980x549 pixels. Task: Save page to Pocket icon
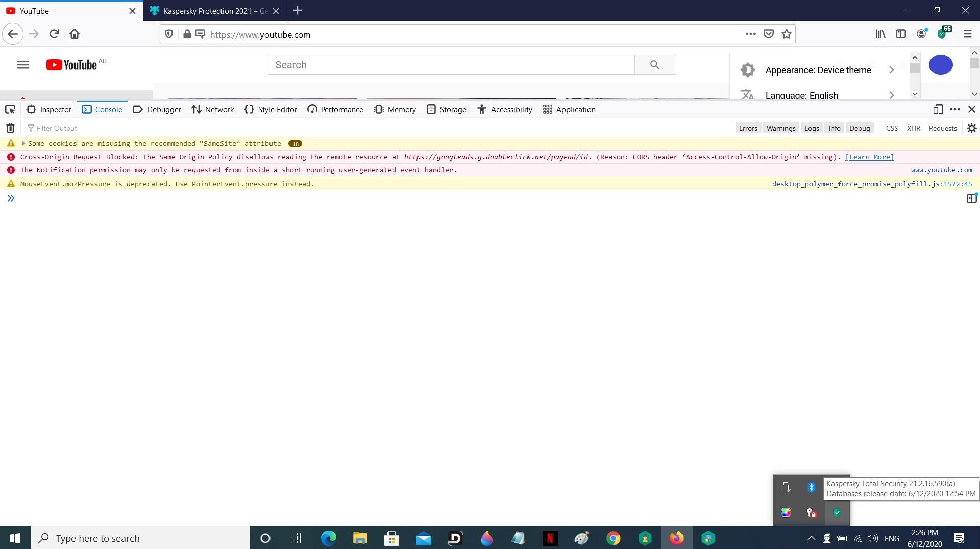pos(768,34)
